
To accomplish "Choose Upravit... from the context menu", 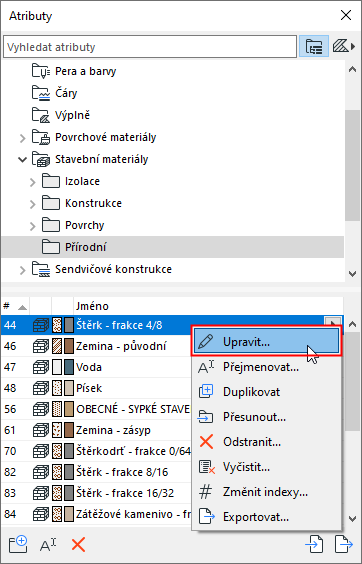I will [266, 341].
